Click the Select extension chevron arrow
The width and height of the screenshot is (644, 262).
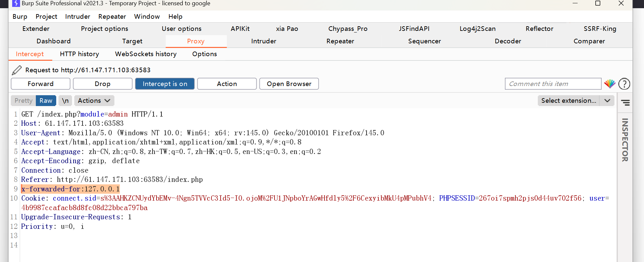(x=607, y=100)
